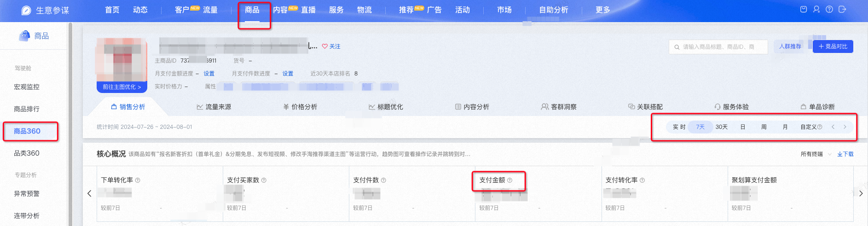Image resolution: width=868 pixels, height=226 pixels.
Task: Select the 周 time range
Action: [764, 127]
